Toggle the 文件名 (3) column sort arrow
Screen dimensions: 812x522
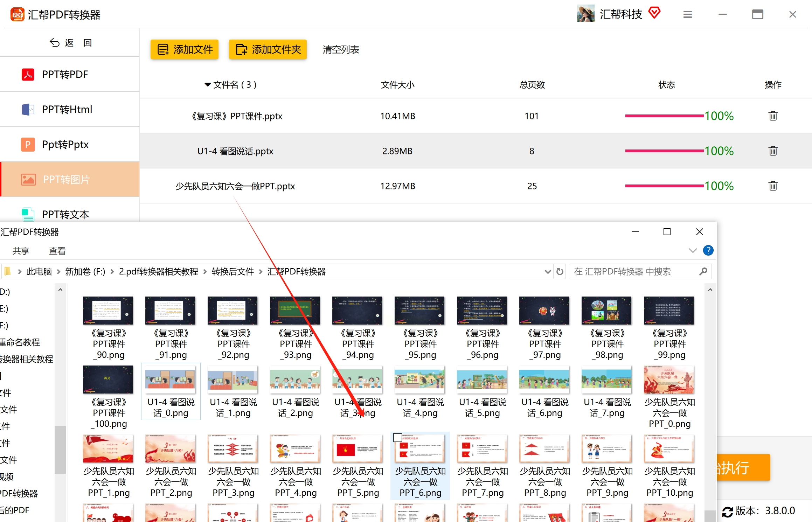(x=208, y=85)
